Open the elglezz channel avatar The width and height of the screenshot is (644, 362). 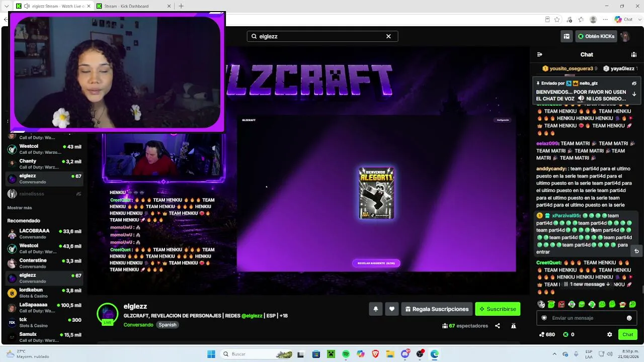107,314
